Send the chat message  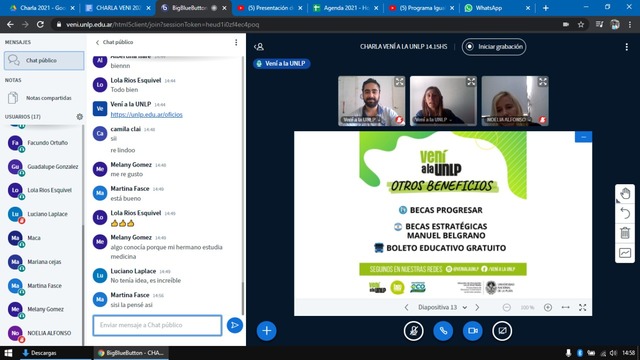(235, 325)
